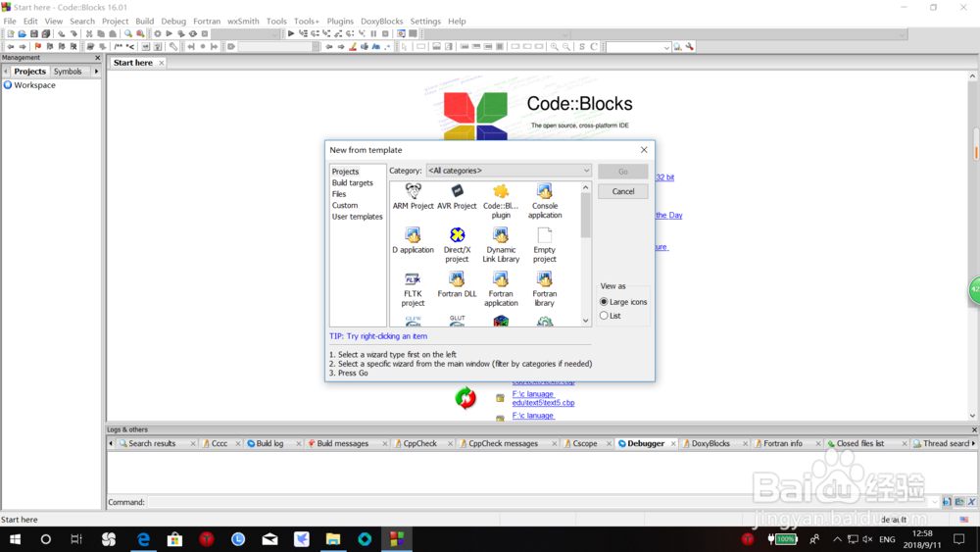Select the Empty project template

point(544,245)
